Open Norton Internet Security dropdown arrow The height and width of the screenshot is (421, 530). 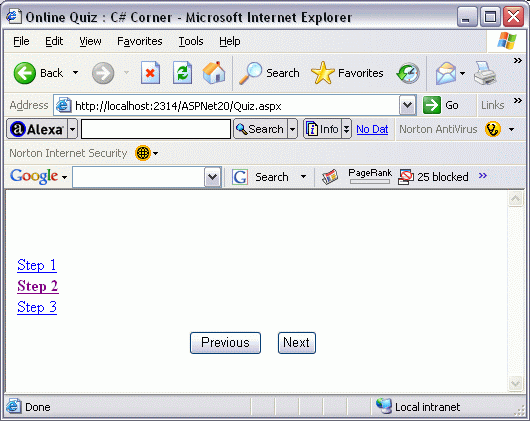pyautogui.click(x=155, y=153)
